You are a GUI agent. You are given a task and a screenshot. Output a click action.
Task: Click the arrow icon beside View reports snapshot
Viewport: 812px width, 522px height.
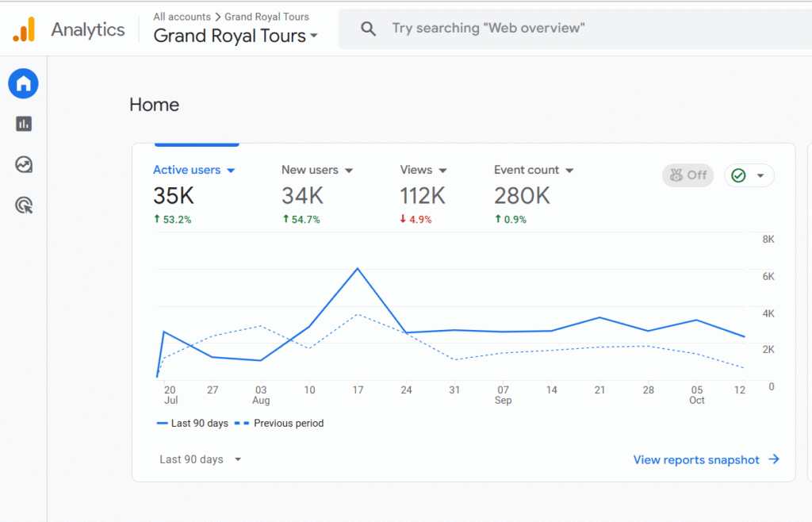click(x=774, y=459)
